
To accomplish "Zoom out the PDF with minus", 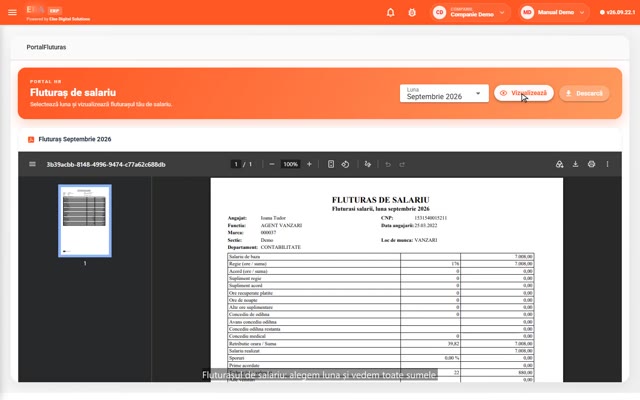I will coord(272,164).
